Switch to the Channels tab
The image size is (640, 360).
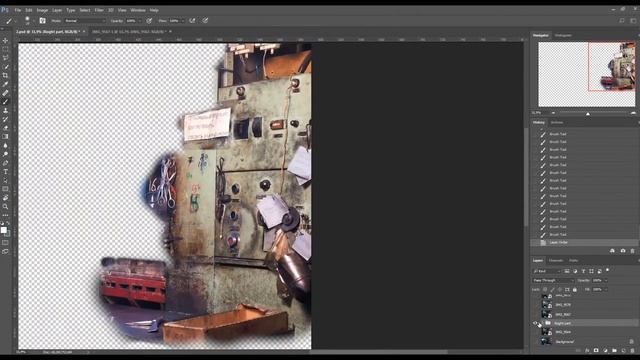(x=556, y=260)
